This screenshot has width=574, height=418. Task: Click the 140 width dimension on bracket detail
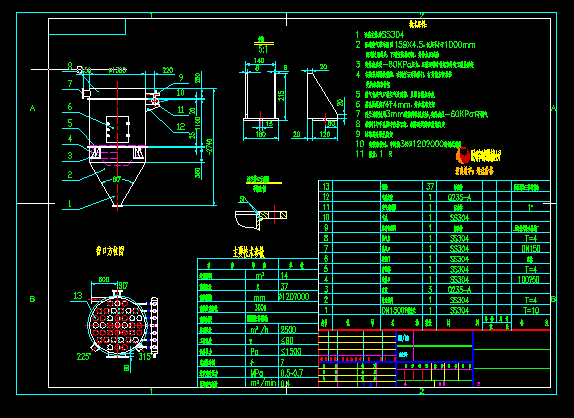(259, 60)
